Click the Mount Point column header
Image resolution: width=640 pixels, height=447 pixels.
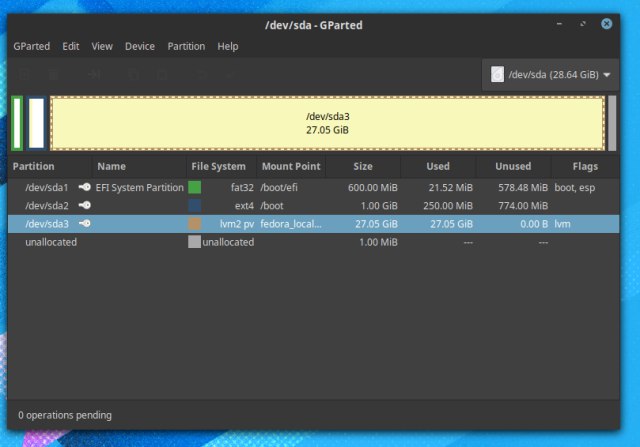click(291, 166)
